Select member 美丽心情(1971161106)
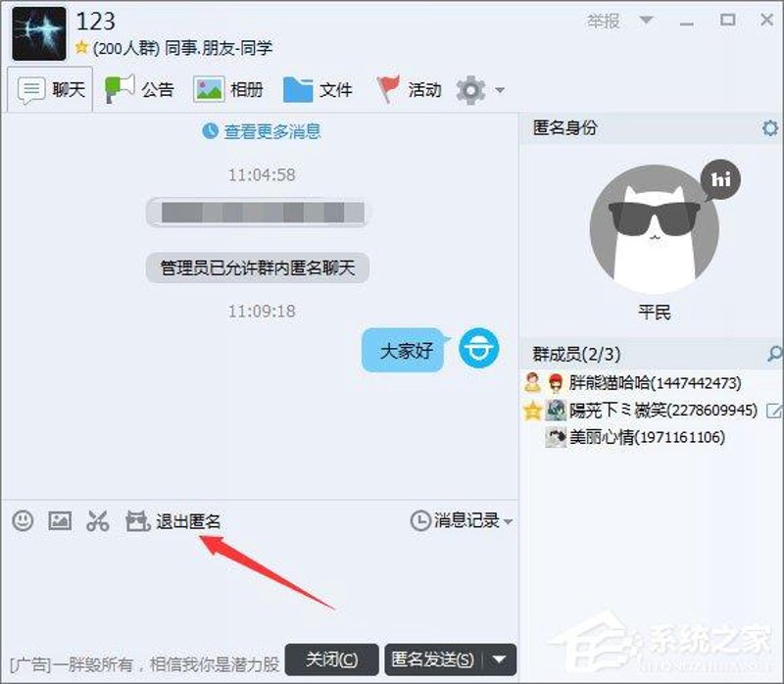The image size is (784, 684). (x=647, y=437)
